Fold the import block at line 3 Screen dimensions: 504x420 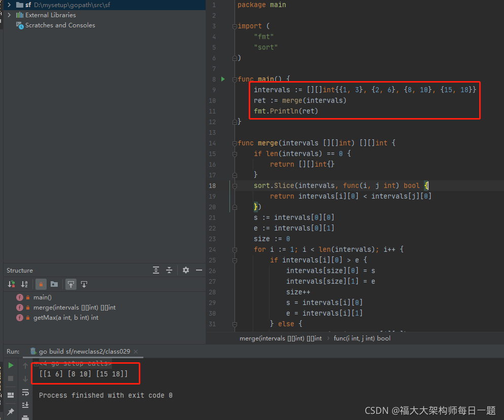coord(235,26)
